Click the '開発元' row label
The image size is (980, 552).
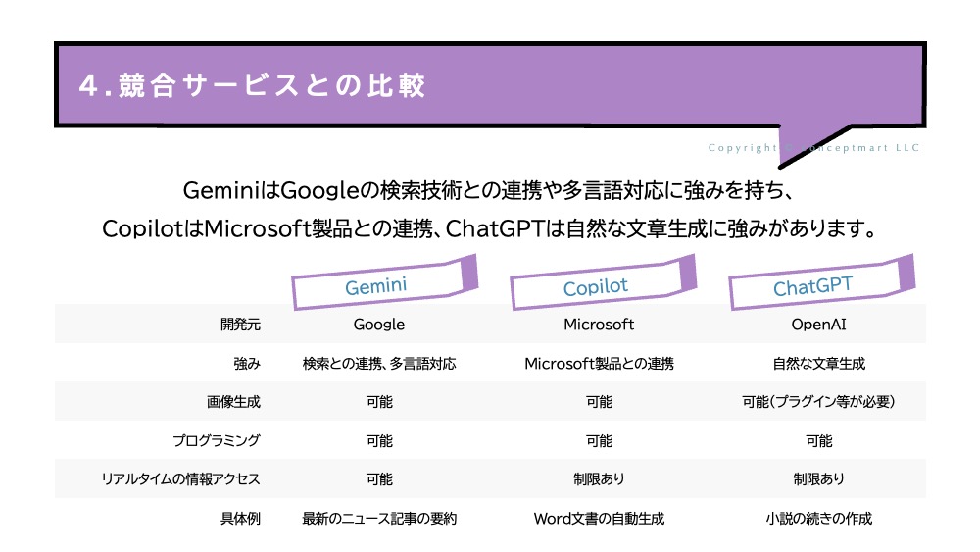click(241, 325)
